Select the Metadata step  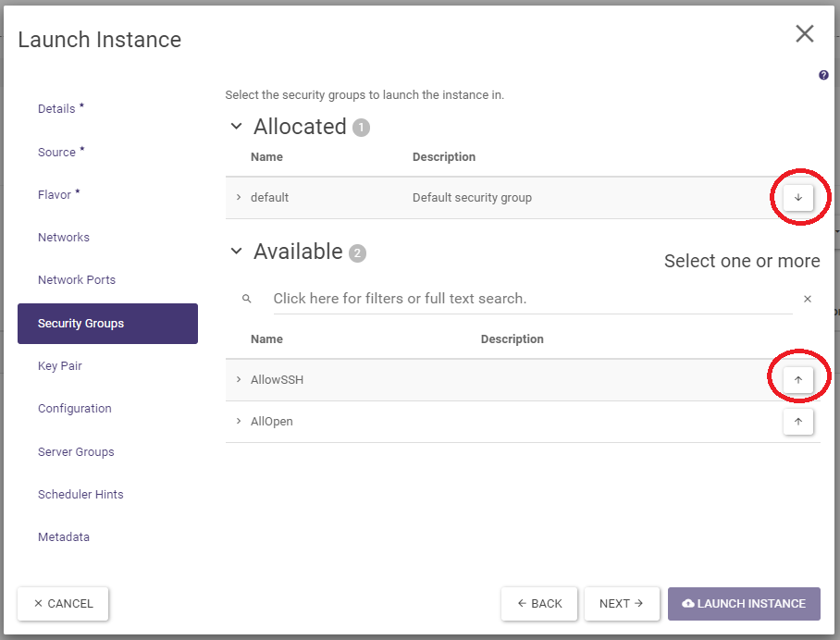[64, 537]
